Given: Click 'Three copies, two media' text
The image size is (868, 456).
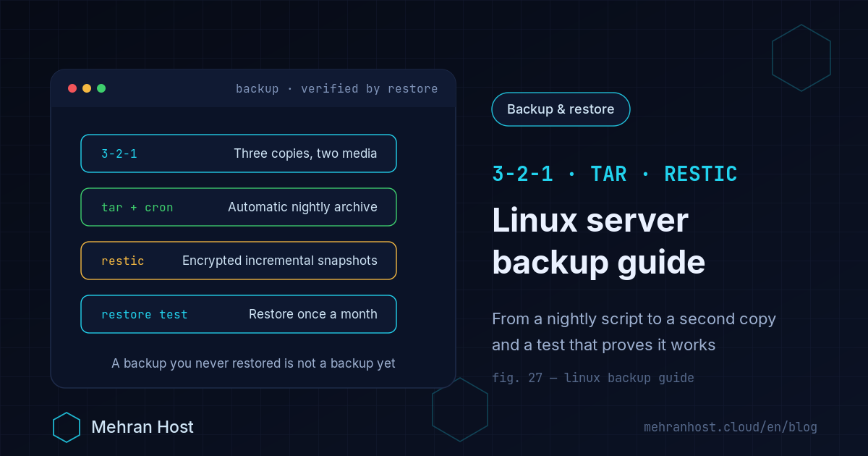Looking at the screenshot, I should [x=305, y=153].
